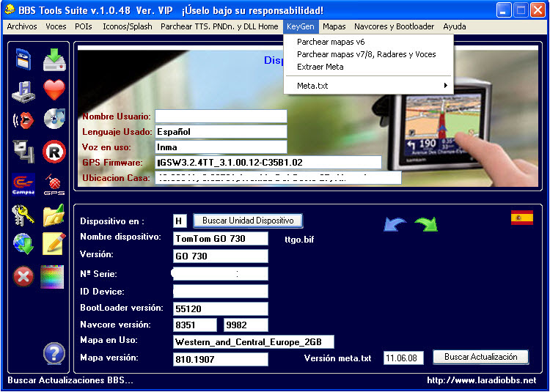
Task: Click the music CD icon
Action: point(54,119)
